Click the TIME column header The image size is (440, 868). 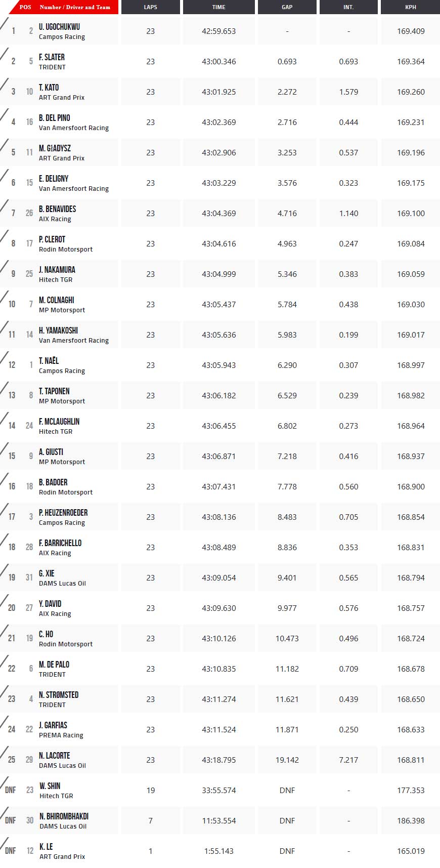[218, 7]
